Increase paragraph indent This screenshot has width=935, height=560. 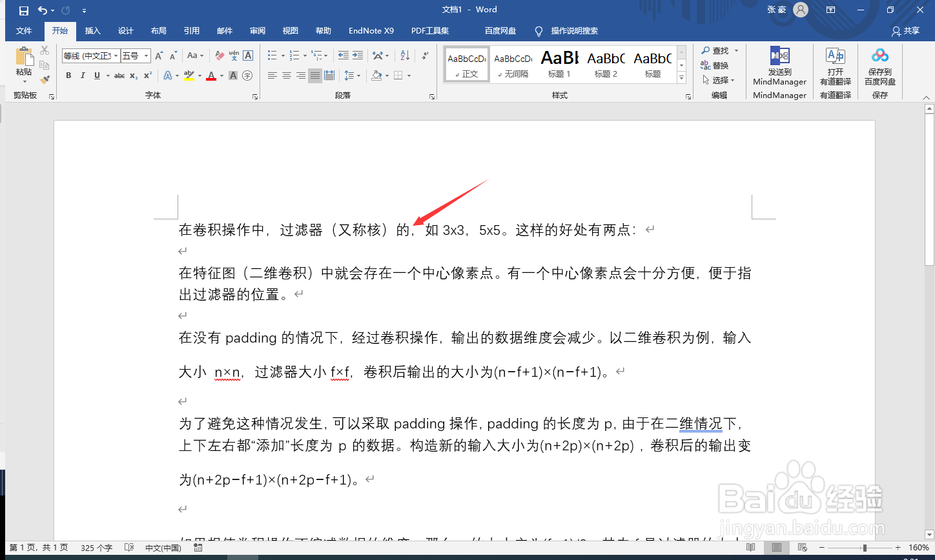coord(358,56)
